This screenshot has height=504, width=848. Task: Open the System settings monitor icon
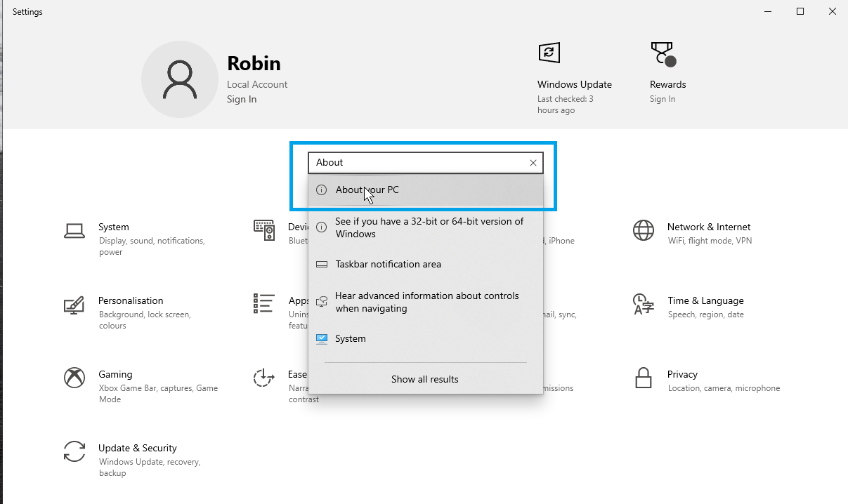point(74,230)
